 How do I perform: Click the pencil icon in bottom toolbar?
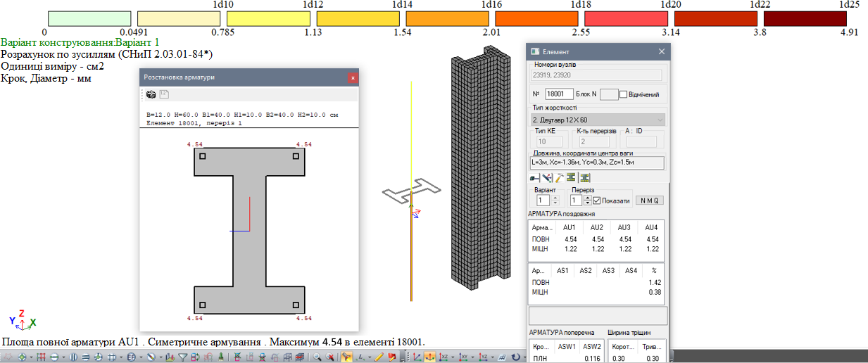pyautogui.click(x=379, y=357)
